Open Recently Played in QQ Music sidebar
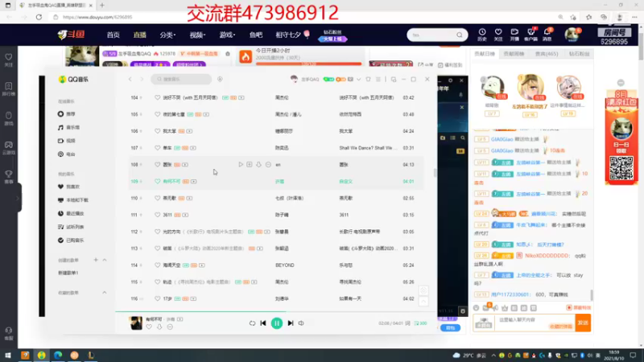644x362 pixels. coord(71,213)
